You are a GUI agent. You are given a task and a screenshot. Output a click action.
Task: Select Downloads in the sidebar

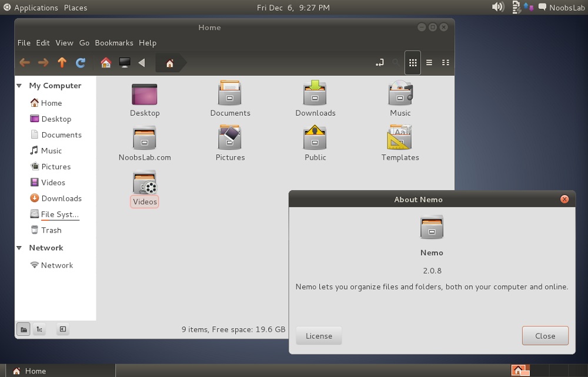point(56,198)
